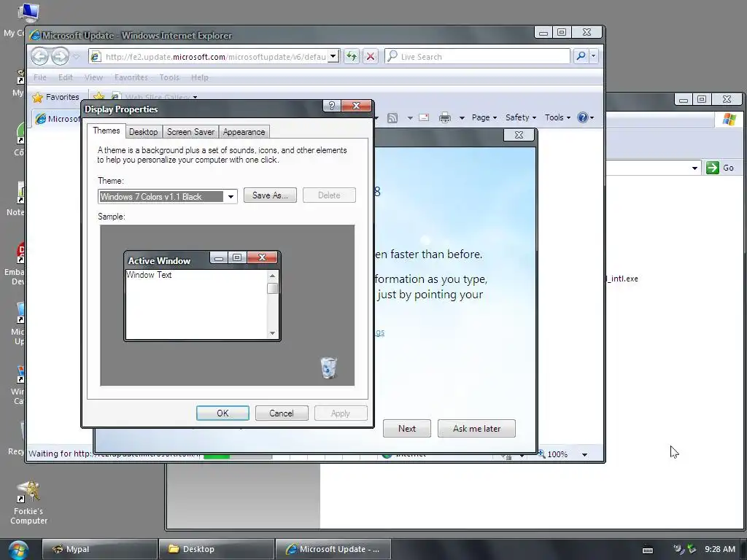Viewport: 747px width, 560px height.
Task: Switch to the Desktop tab
Action: click(144, 132)
